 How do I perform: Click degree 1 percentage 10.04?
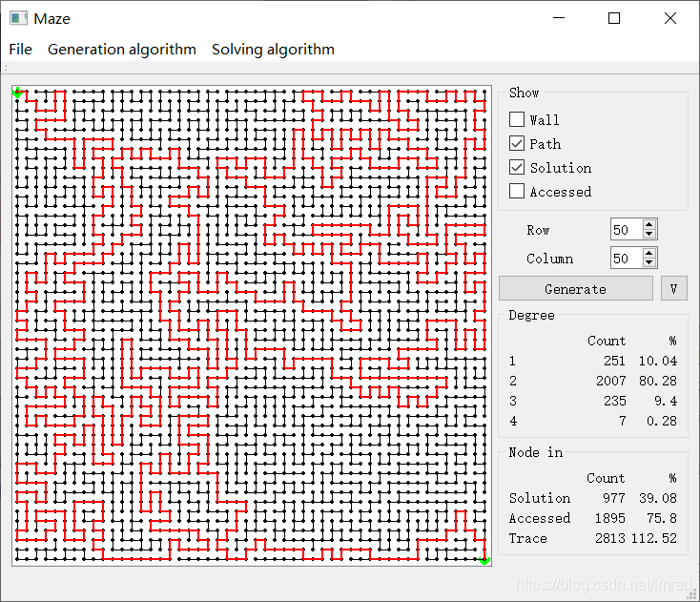(x=658, y=361)
